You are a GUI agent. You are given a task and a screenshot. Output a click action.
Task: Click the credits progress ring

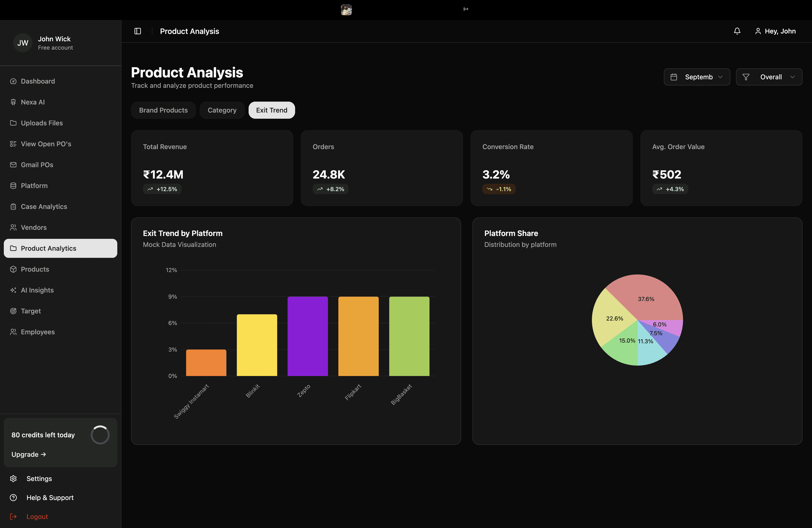[x=100, y=435]
